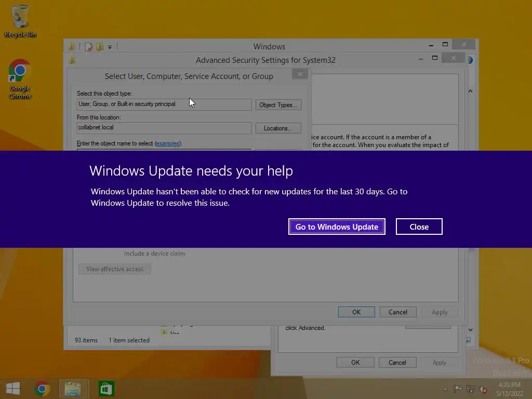Show hidden tray icons arrow

coord(445,389)
